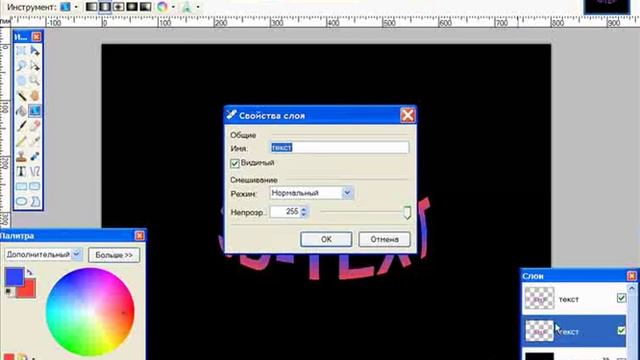Close the Свойства слоя dialog
The image size is (640, 360).
[x=407, y=116]
